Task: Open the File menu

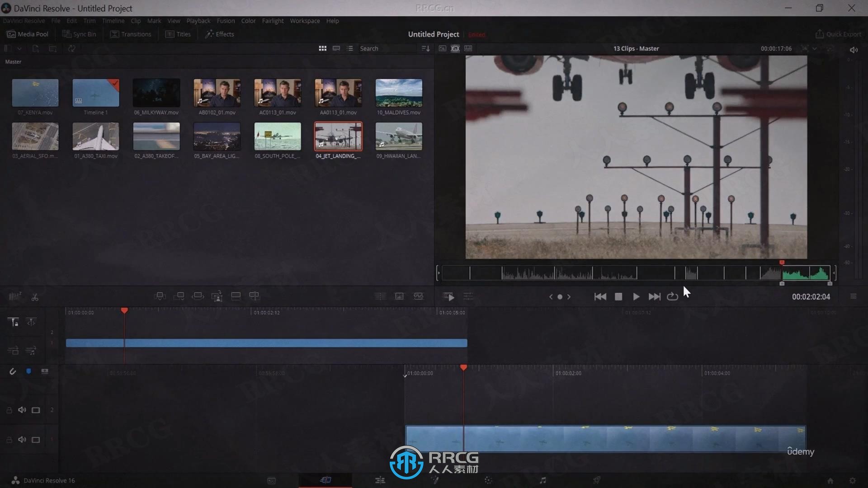Action: 56,21
